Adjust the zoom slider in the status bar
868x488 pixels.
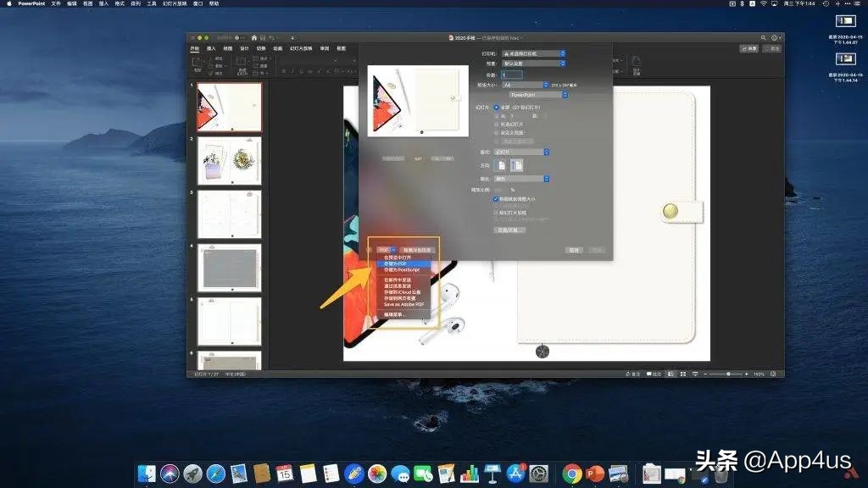(729, 374)
